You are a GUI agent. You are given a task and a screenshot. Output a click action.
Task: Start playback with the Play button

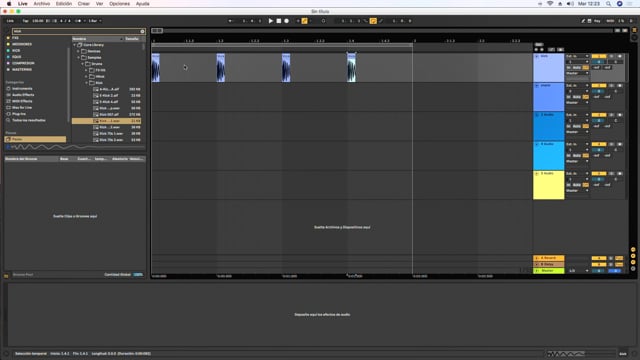point(271,21)
